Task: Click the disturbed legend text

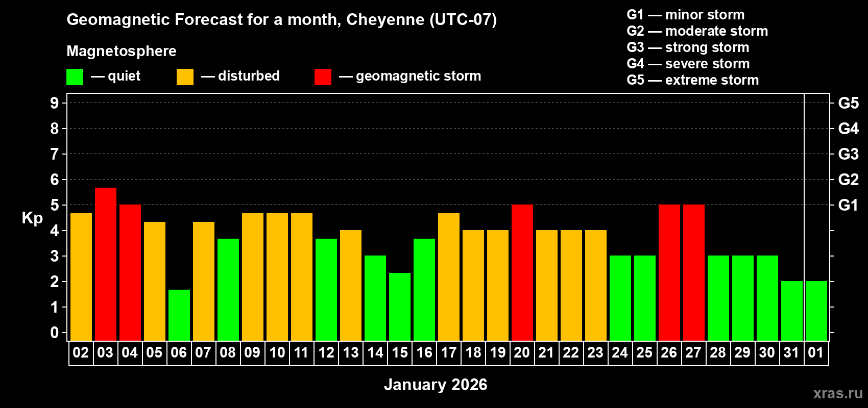Action: 249,76
